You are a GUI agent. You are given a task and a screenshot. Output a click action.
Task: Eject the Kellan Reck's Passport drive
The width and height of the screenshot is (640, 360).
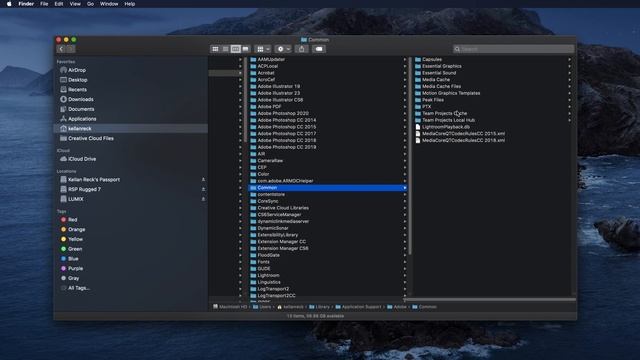pyautogui.click(x=203, y=180)
